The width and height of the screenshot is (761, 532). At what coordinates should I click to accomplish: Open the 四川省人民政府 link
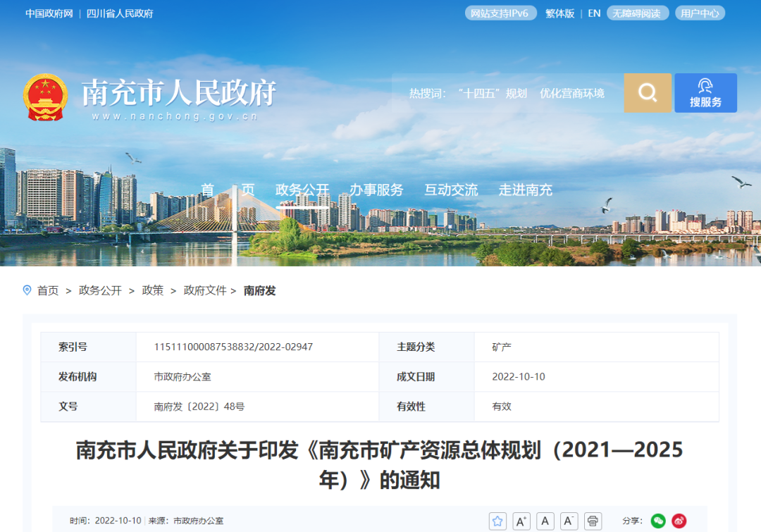120,13
